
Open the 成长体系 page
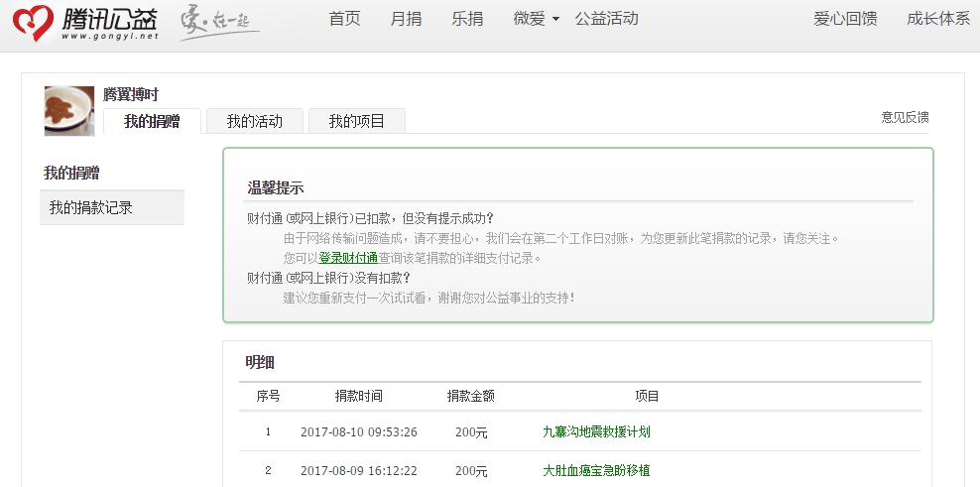coord(937,19)
